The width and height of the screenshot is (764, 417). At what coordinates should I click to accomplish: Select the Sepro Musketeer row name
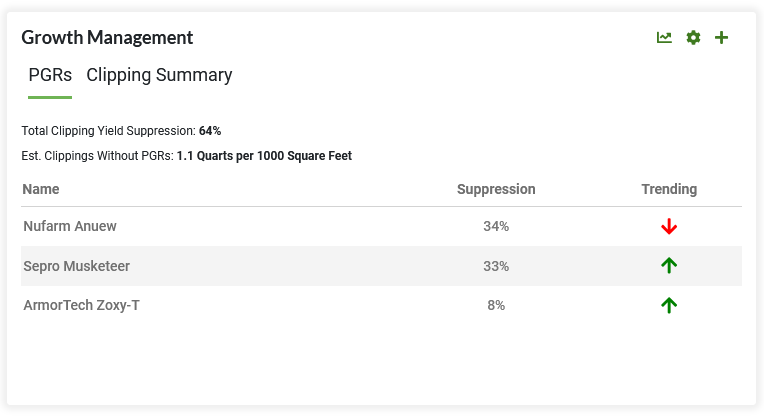click(x=76, y=266)
